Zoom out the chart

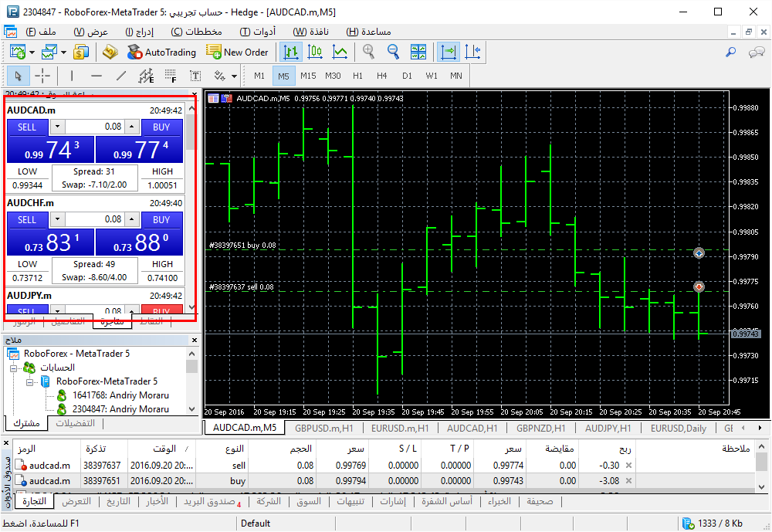[x=393, y=52]
